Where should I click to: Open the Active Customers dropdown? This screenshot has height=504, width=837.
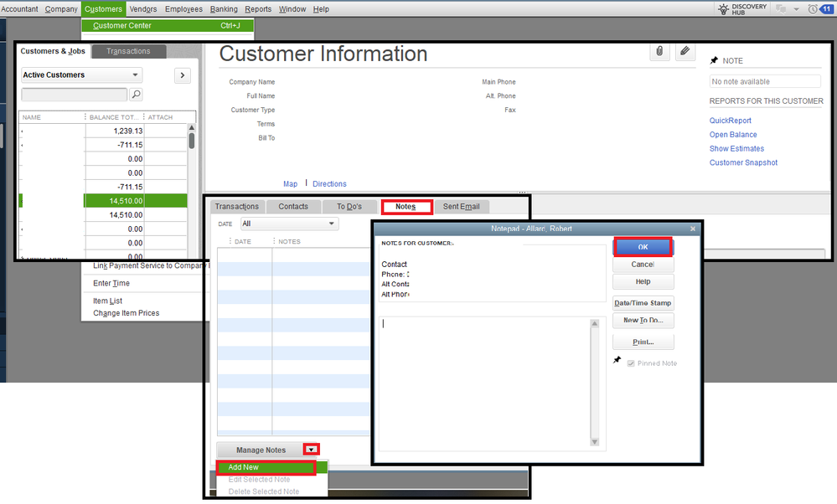click(81, 75)
